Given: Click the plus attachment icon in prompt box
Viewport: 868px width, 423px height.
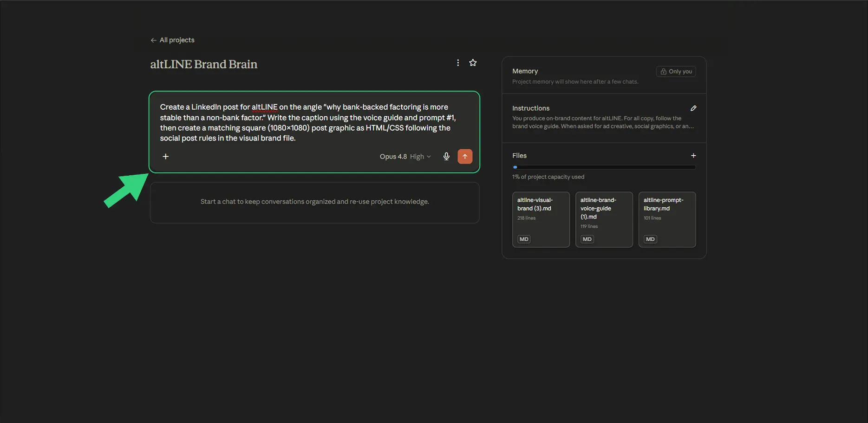Looking at the screenshot, I should [x=166, y=157].
